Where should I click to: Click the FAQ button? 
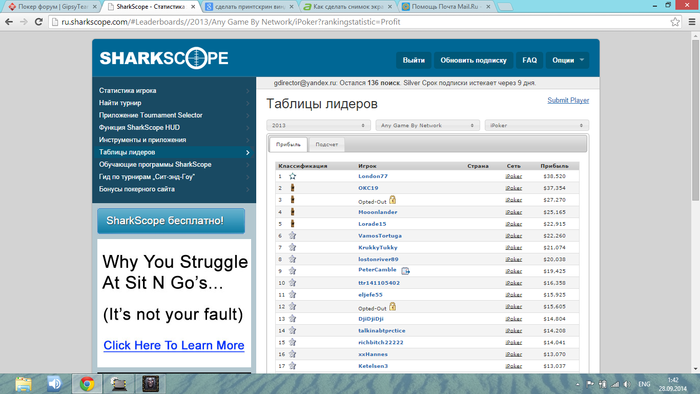529,60
